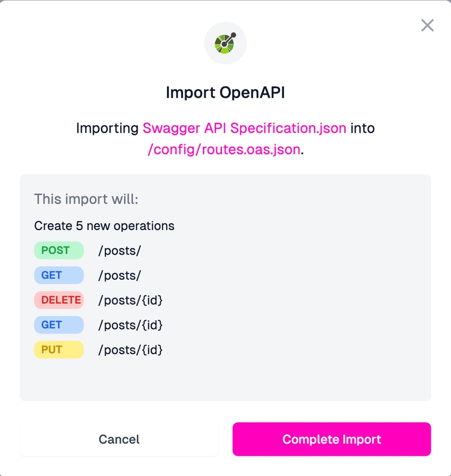This screenshot has width=451, height=476.
Task: Click the red DELETE method badge
Action: pos(59,300)
